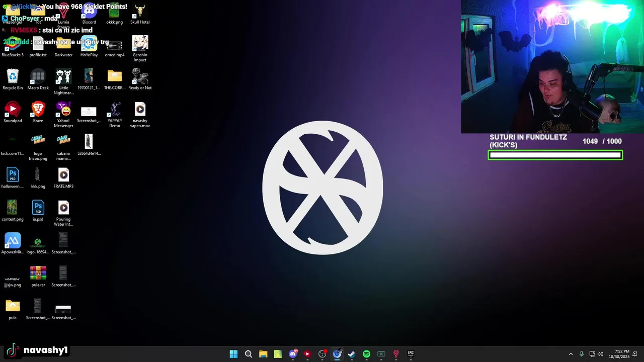Launch the ApowerMirror shortcut
This screenshot has width=644, height=362.
(13, 243)
